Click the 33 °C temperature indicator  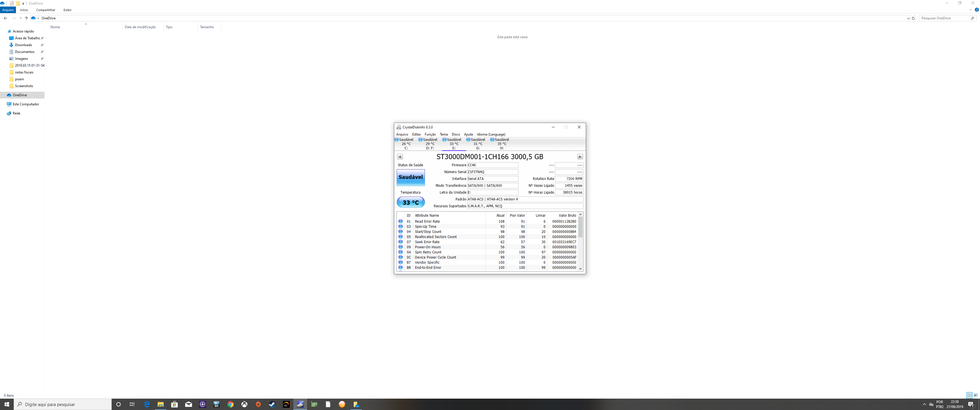411,202
